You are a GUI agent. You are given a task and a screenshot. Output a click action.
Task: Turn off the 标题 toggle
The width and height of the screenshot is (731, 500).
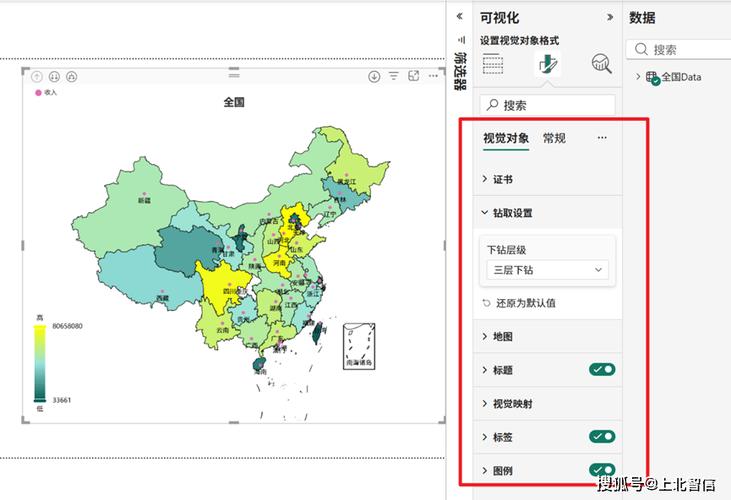point(602,370)
